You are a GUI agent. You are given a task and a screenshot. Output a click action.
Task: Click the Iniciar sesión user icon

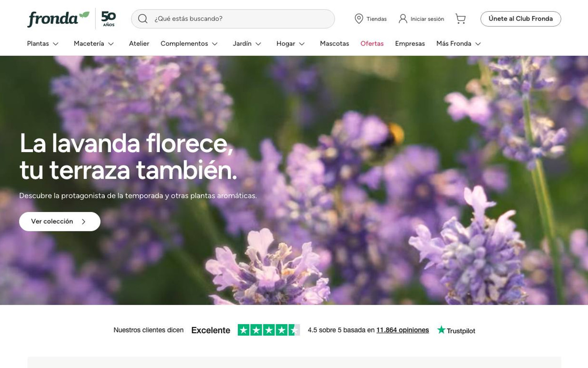coord(403,19)
